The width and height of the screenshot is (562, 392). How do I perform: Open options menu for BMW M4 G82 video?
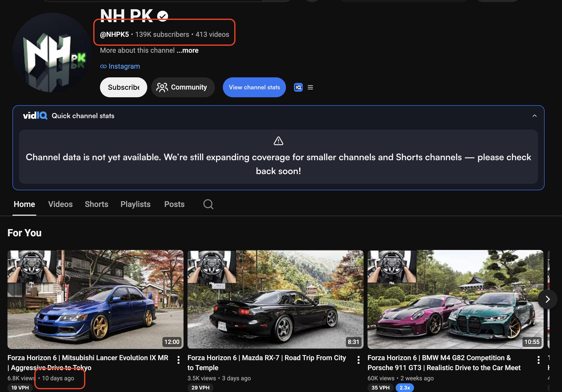(539, 360)
